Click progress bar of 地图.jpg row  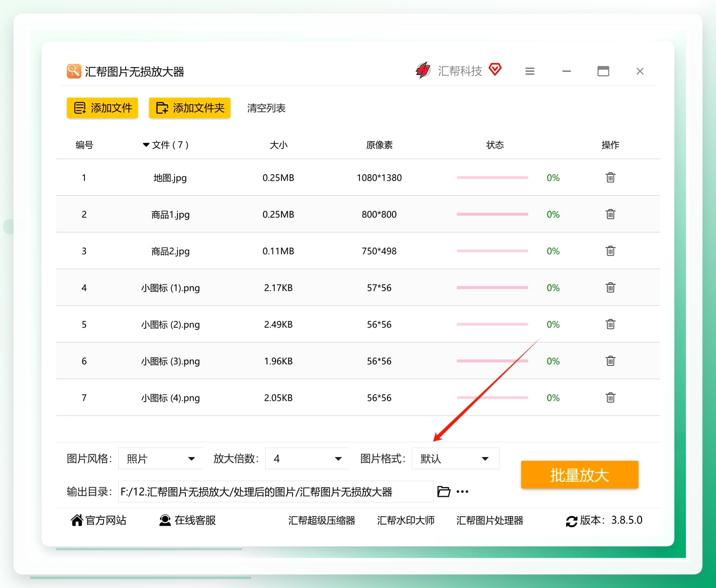tap(492, 177)
